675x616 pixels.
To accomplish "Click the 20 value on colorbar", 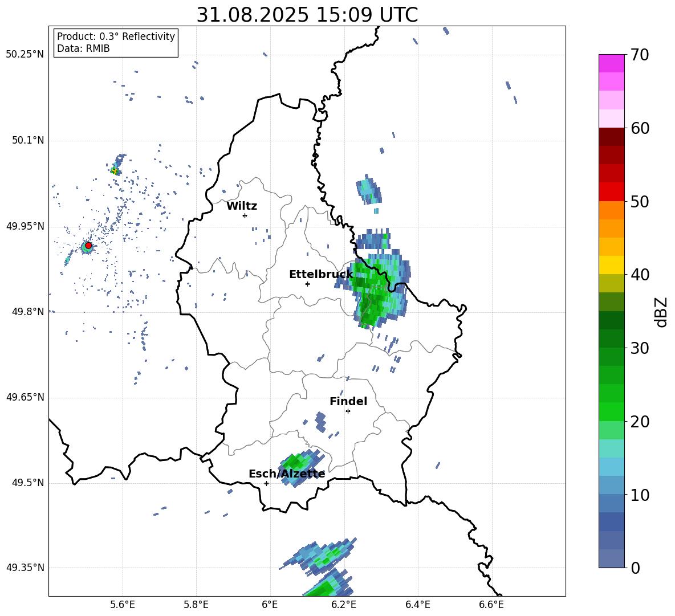I will tap(640, 422).
